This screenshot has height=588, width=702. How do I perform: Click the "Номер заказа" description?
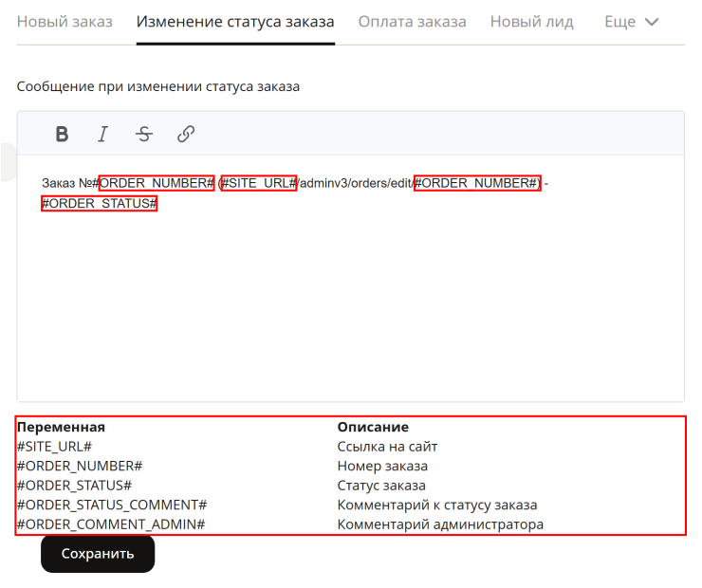(382, 466)
